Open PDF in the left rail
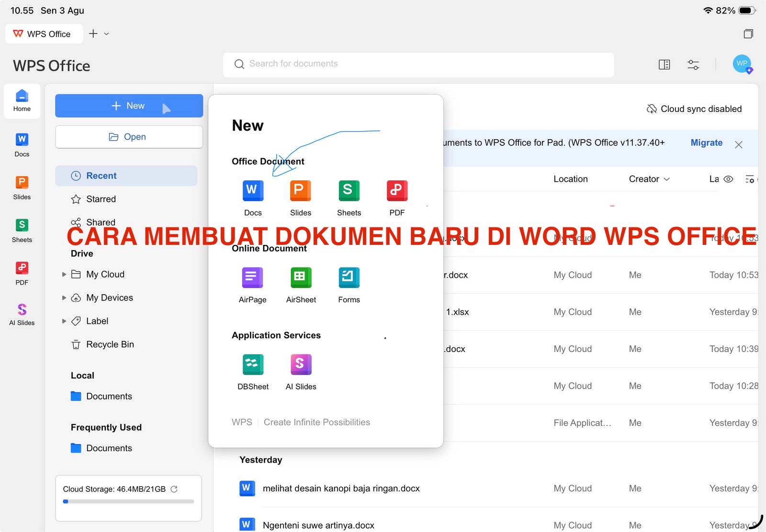The image size is (766, 532). tap(22, 273)
